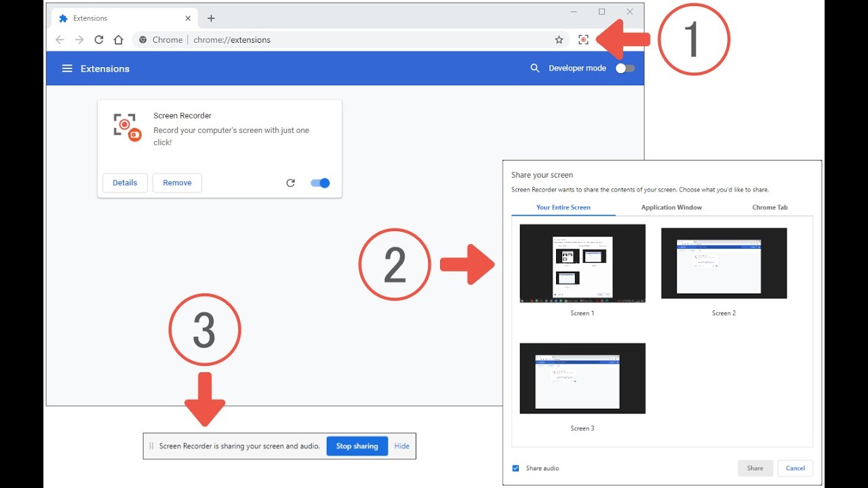
Task: Click the Share your screen heading
Action: pyautogui.click(x=542, y=175)
